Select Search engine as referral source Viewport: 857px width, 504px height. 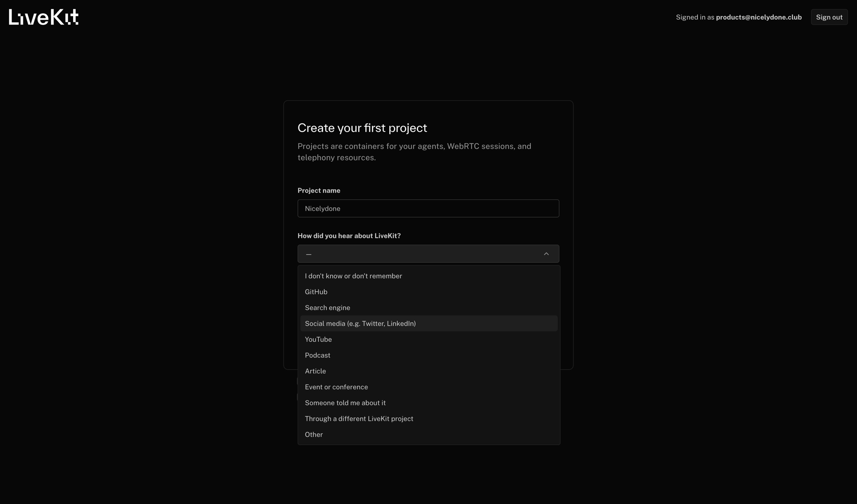tap(327, 308)
